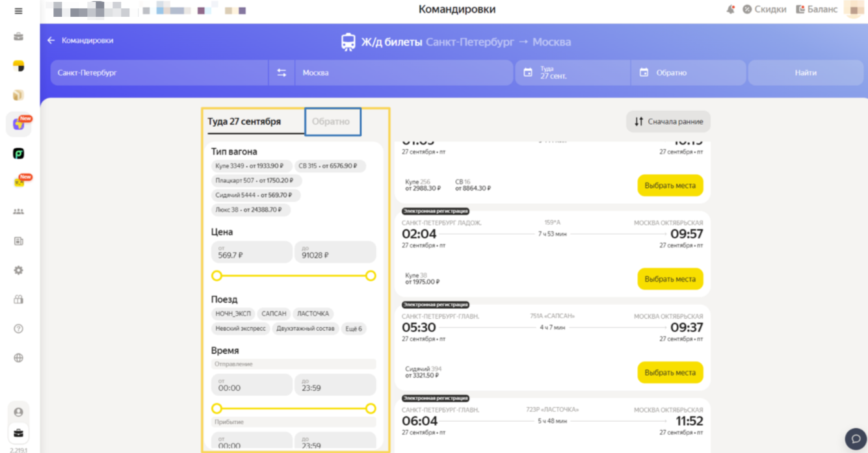Click the black briefcase icon at sidebar bottom
The image size is (868, 453).
coord(18,433)
